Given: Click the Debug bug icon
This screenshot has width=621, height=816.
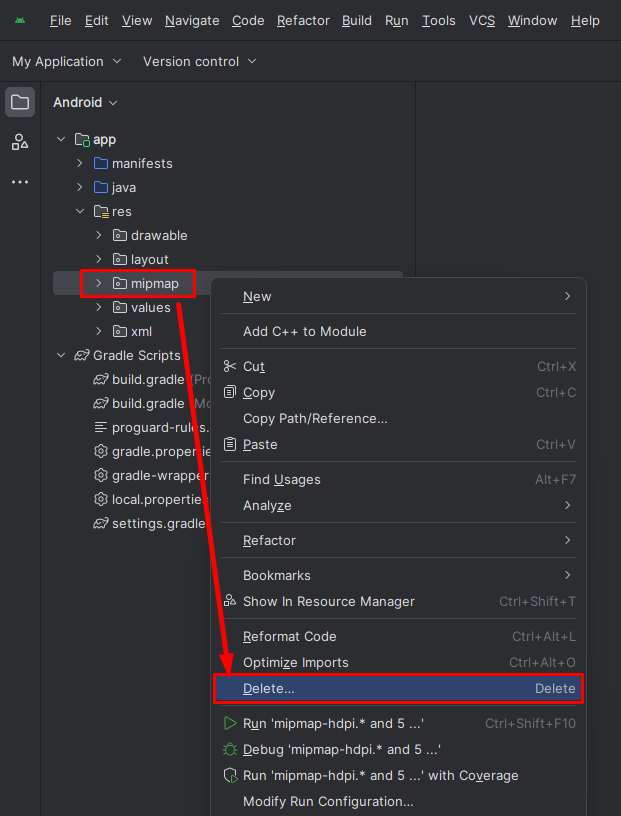Looking at the screenshot, I should (230, 749).
